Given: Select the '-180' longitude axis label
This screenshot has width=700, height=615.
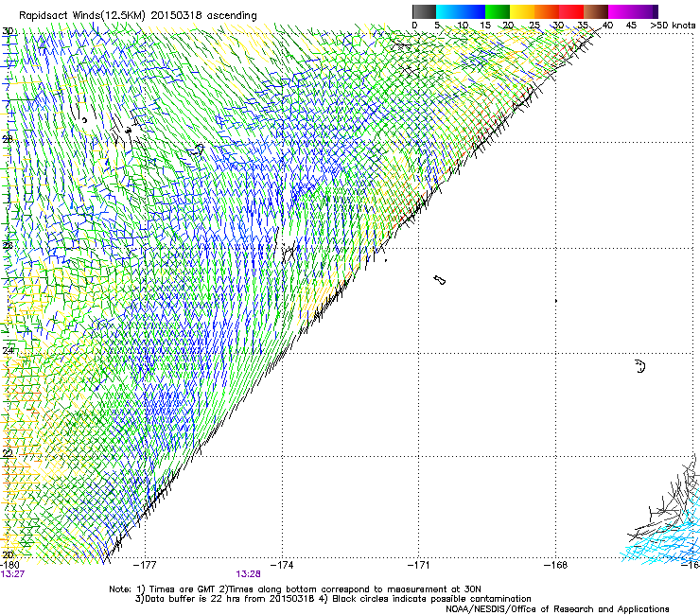Looking at the screenshot, I should point(9,565).
